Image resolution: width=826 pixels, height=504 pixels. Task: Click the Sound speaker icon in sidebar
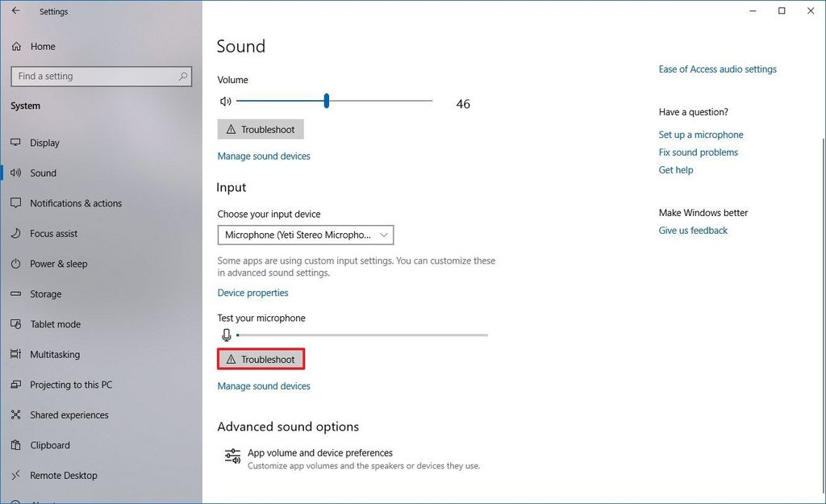click(x=17, y=173)
